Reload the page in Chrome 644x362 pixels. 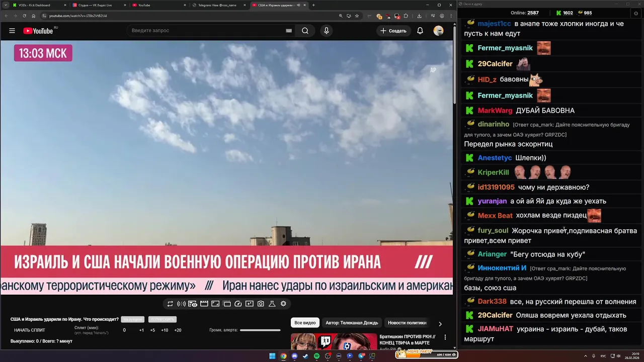pos(25,16)
